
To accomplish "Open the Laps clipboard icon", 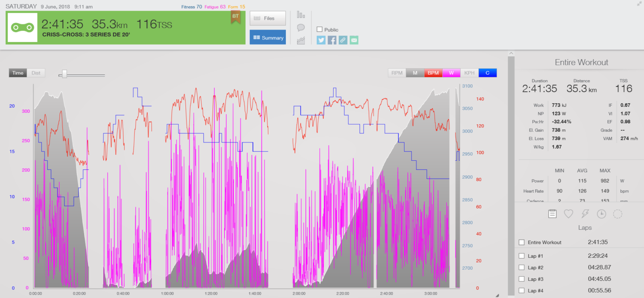I will [x=553, y=214].
